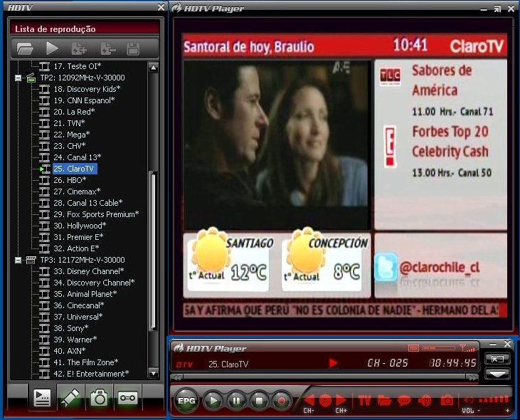Select channel 42. E! Entertainment*

point(91,374)
